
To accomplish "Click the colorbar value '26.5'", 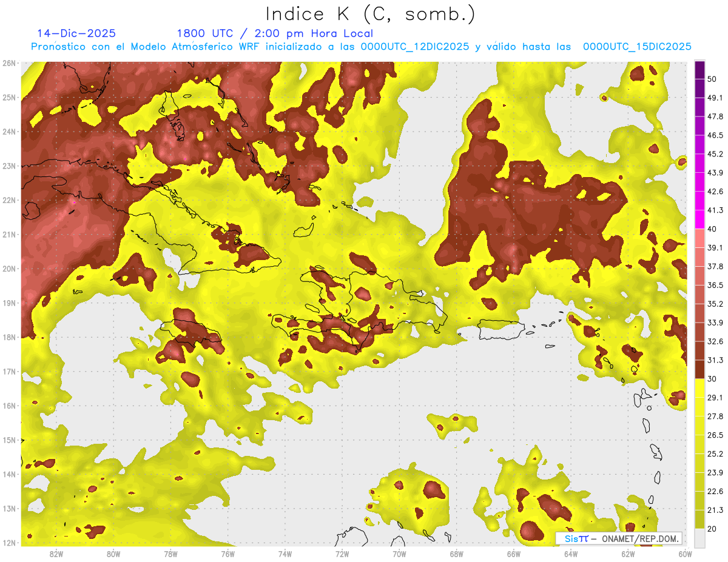I will pyautogui.click(x=715, y=435).
